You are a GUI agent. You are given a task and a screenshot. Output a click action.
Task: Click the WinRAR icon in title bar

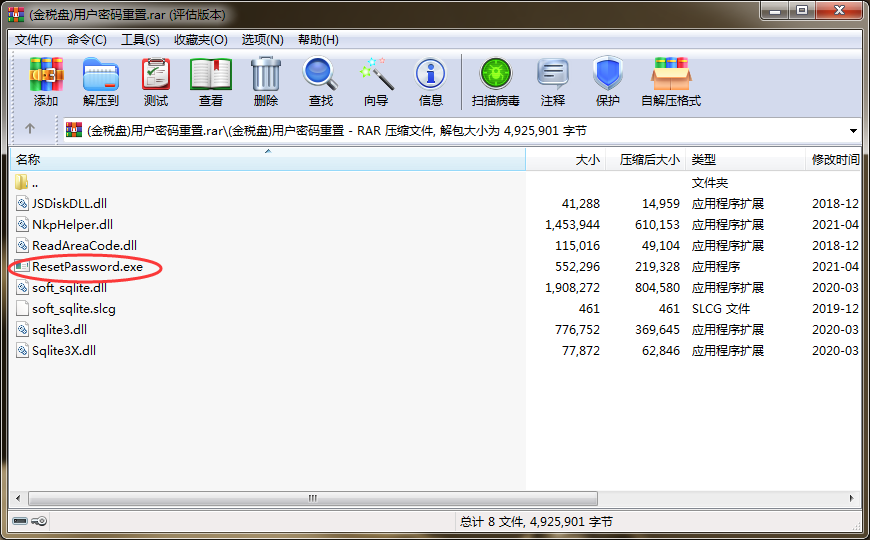pos(16,14)
